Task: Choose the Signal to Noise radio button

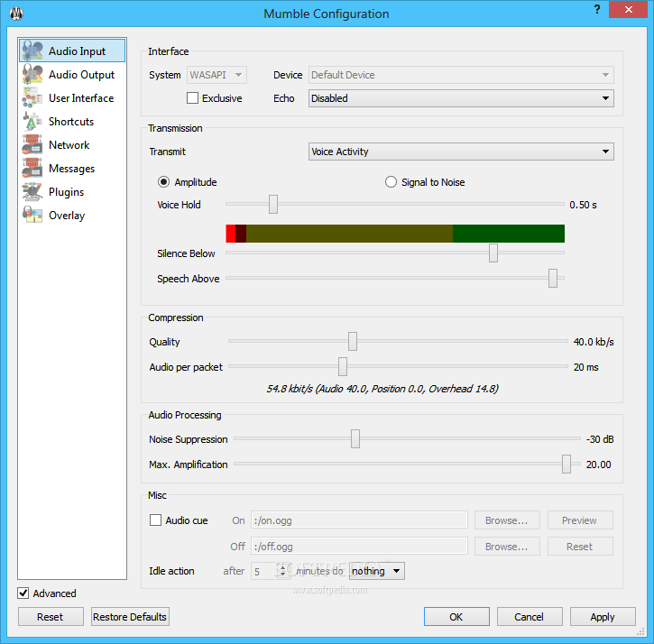Action: click(x=391, y=182)
